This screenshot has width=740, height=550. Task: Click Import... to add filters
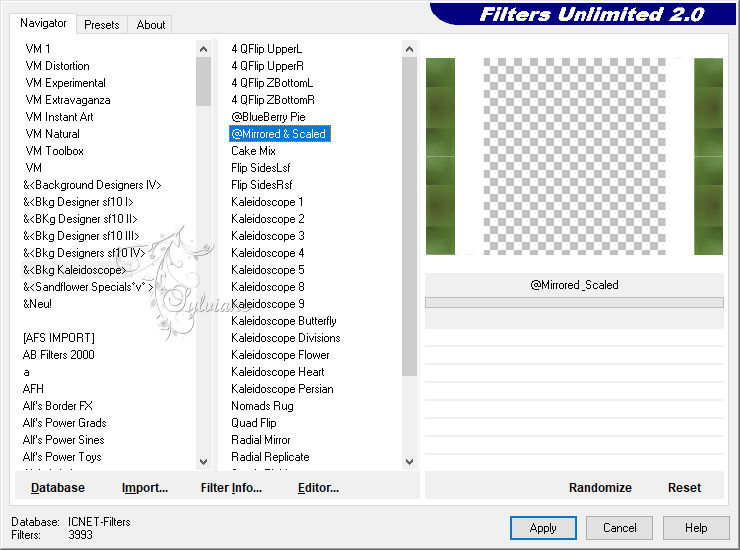click(144, 488)
